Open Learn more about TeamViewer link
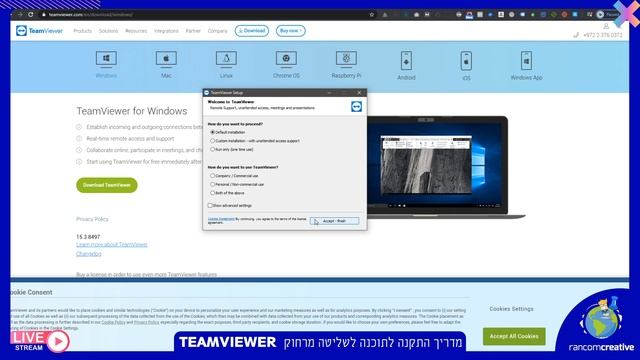640x360 pixels. 111,244
